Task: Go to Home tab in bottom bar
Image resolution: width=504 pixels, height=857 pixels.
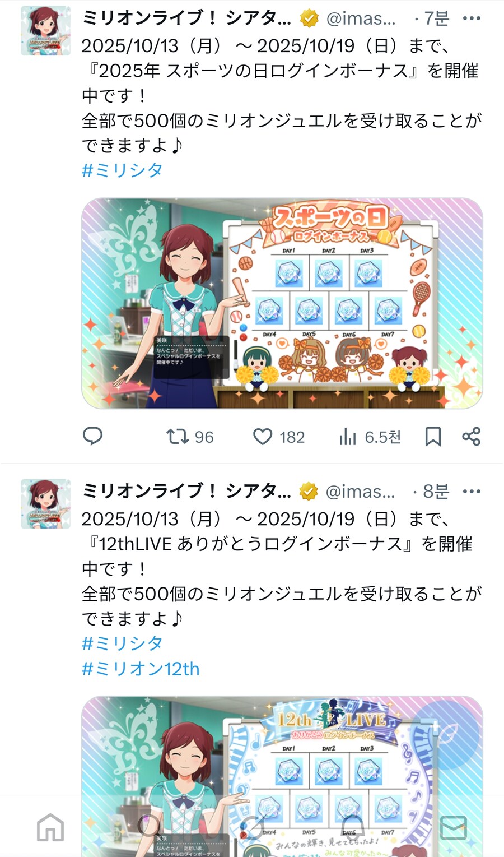Action: (x=50, y=827)
